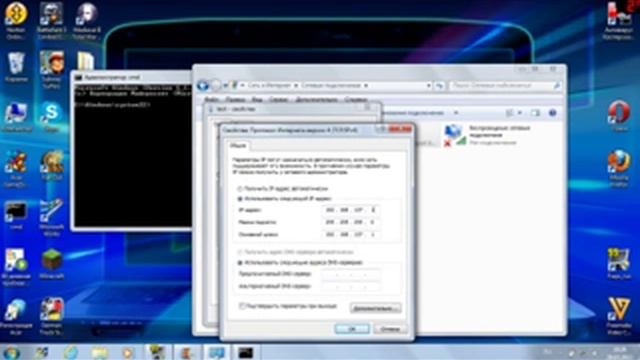This screenshot has width=640, height=360.
Task: Tick 'Validate settings upon exit' checkbox
Action: pyautogui.click(x=242, y=306)
